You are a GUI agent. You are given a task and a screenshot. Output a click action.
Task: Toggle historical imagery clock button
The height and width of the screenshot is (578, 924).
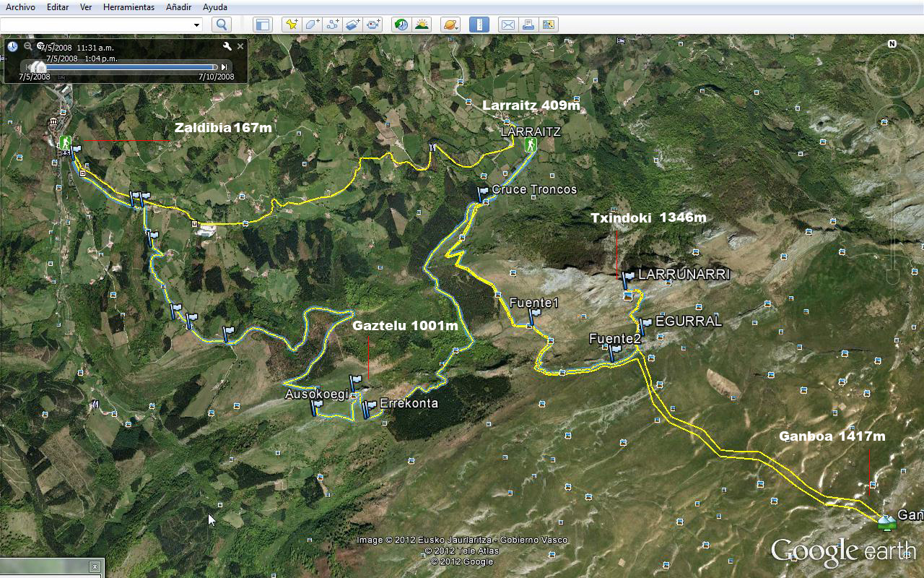click(x=401, y=25)
